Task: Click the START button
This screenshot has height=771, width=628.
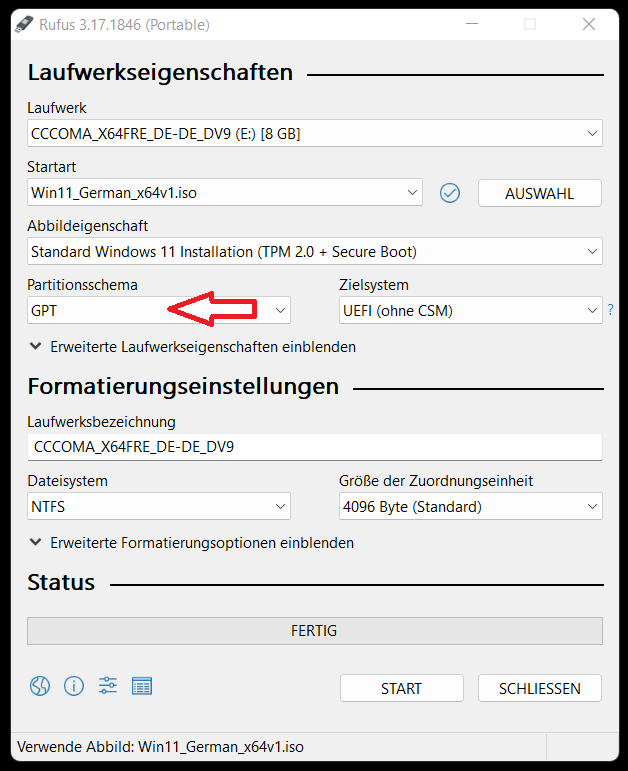Action: coord(401,688)
